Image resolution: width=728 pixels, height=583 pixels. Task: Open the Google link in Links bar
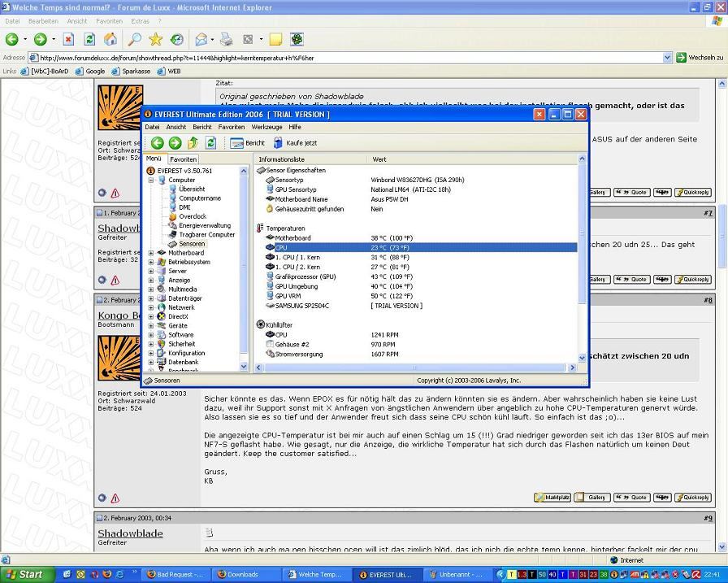click(90, 71)
